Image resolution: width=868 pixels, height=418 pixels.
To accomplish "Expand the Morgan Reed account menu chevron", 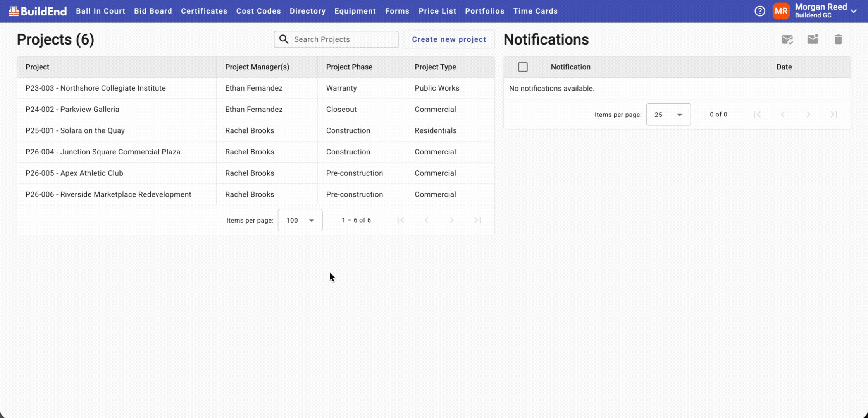I will coord(854,11).
